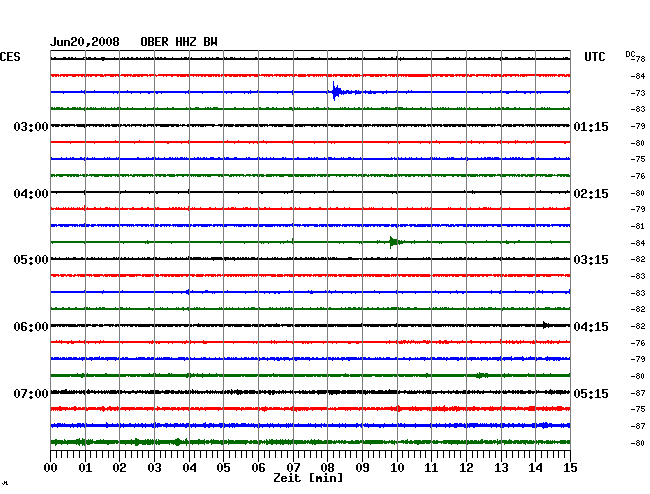This screenshot has height=494, width=650.
Task: Click the date label Jun20,2008
Action: 85,42
